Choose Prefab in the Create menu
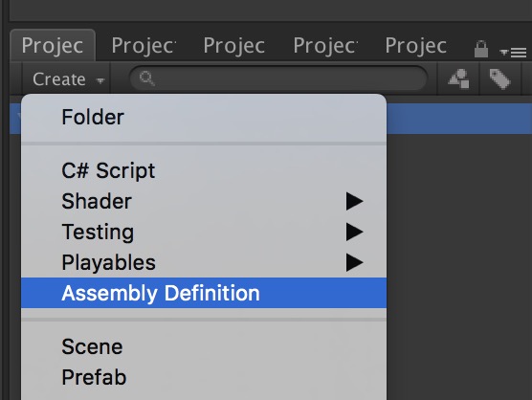 coord(204,377)
